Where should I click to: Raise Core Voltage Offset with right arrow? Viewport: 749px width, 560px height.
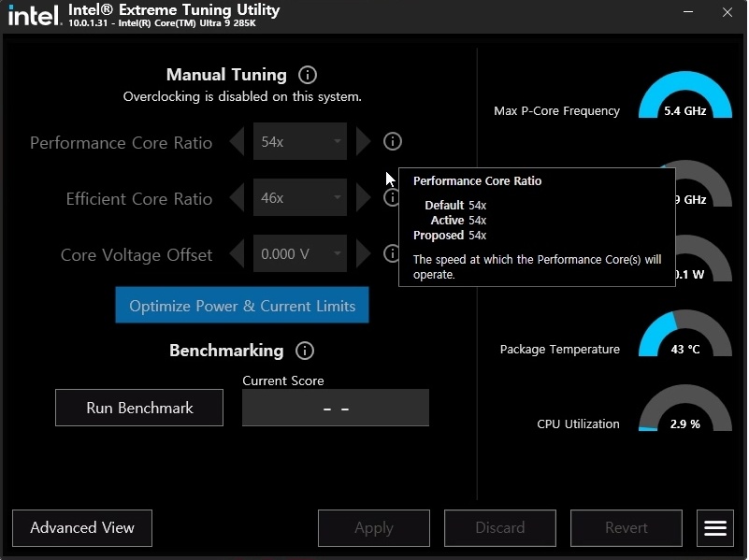click(x=363, y=253)
